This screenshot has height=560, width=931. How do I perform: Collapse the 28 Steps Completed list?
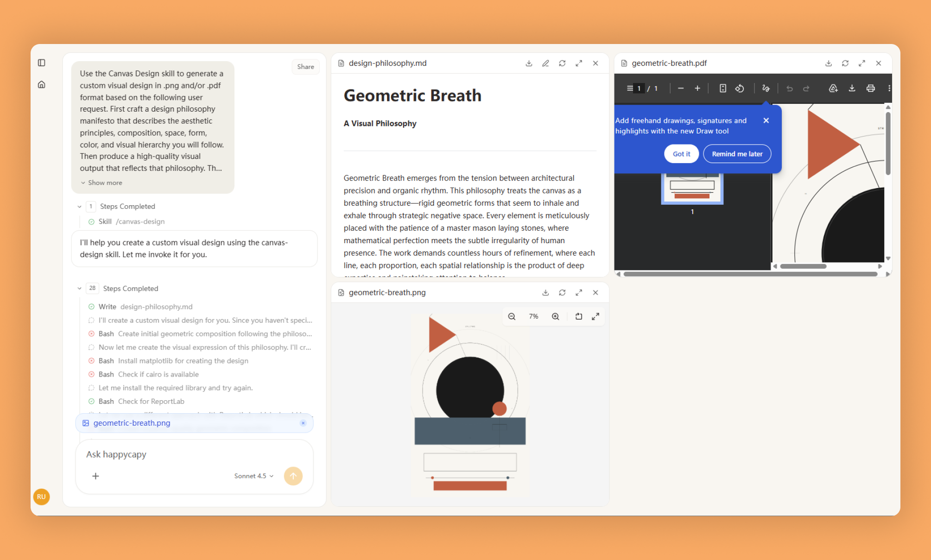coord(79,289)
